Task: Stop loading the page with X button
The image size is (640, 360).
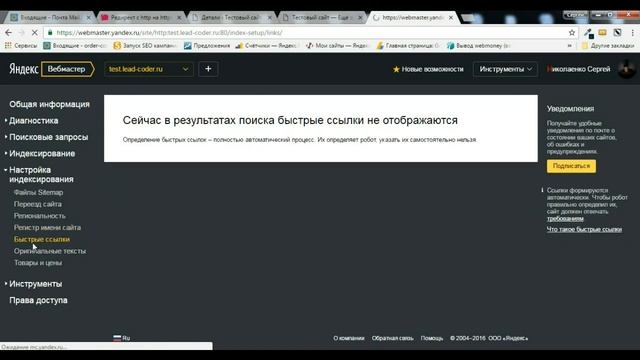Action: pyautogui.click(x=34, y=33)
